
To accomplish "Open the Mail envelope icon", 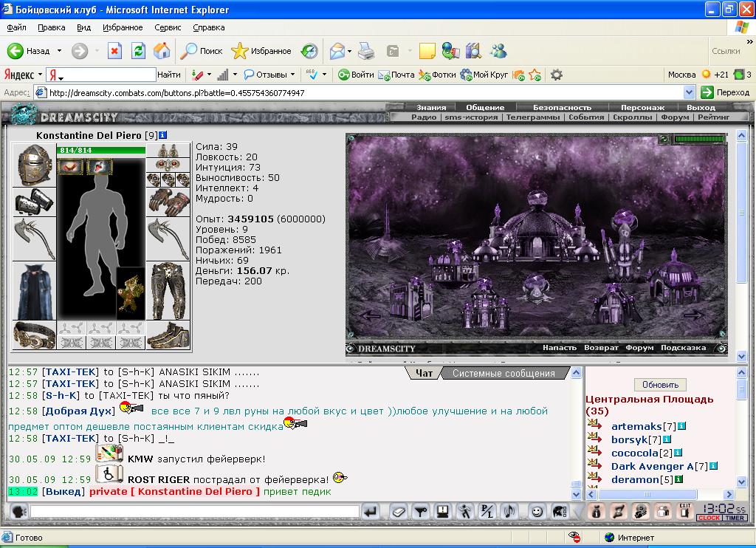I will (337, 51).
